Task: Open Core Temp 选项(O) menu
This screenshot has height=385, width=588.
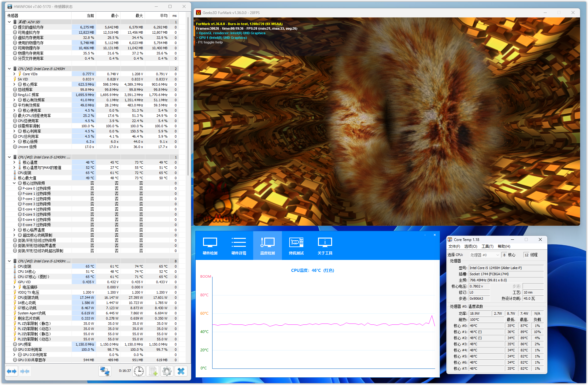Action: pyautogui.click(x=471, y=246)
